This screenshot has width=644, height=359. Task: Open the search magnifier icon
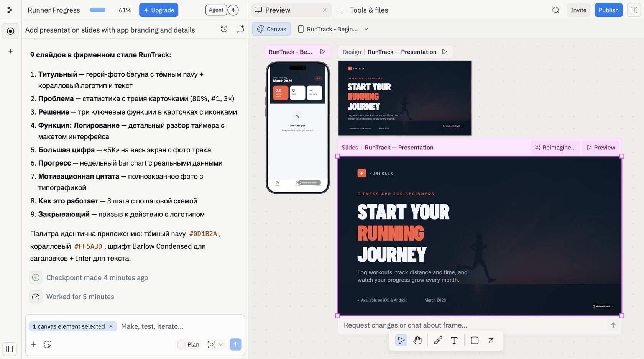coord(556,10)
